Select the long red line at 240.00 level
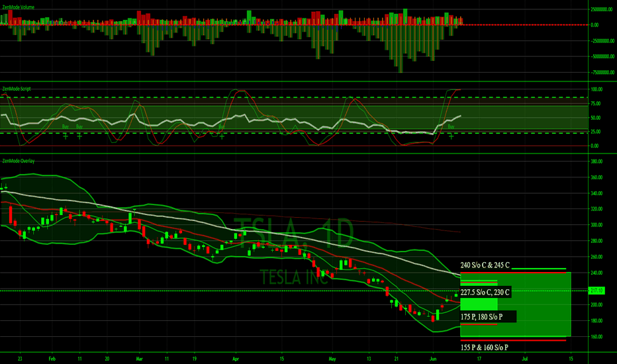Image resolution: width=617 pixels, height=364 pixels. click(513, 272)
